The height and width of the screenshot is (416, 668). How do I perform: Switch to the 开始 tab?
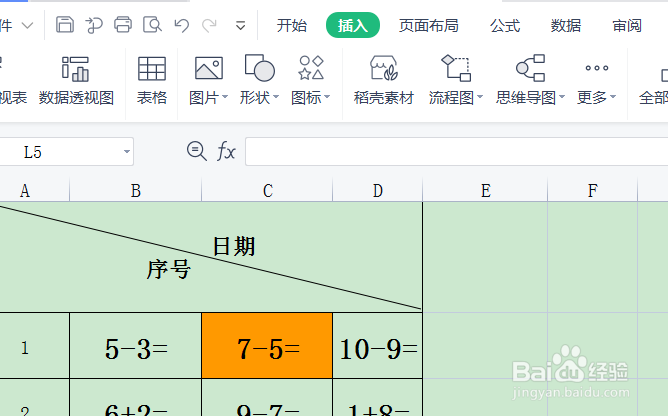292,26
